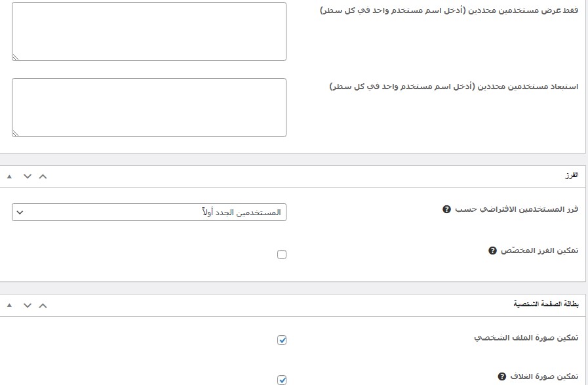Move the الفرز panel up
The width and height of the screenshot is (588, 385).
coord(43,176)
